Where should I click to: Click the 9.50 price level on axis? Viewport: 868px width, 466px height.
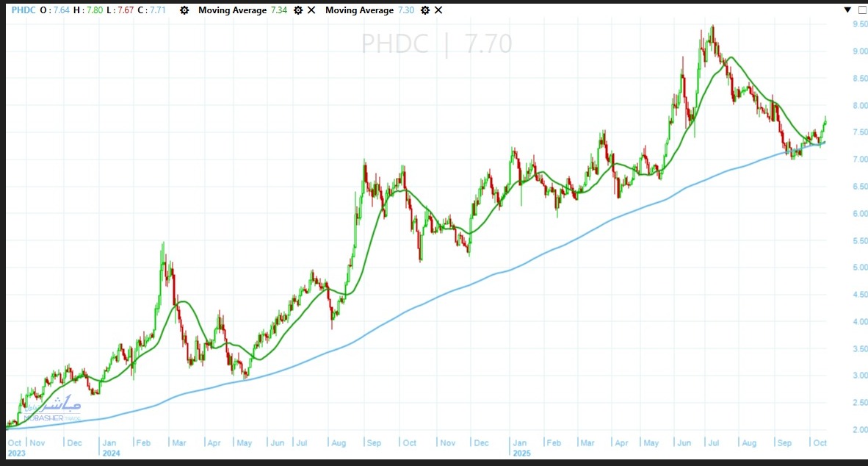coord(860,24)
